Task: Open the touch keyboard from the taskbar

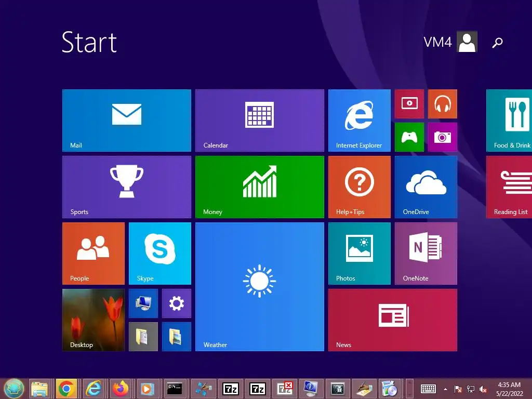Action: click(428, 389)
